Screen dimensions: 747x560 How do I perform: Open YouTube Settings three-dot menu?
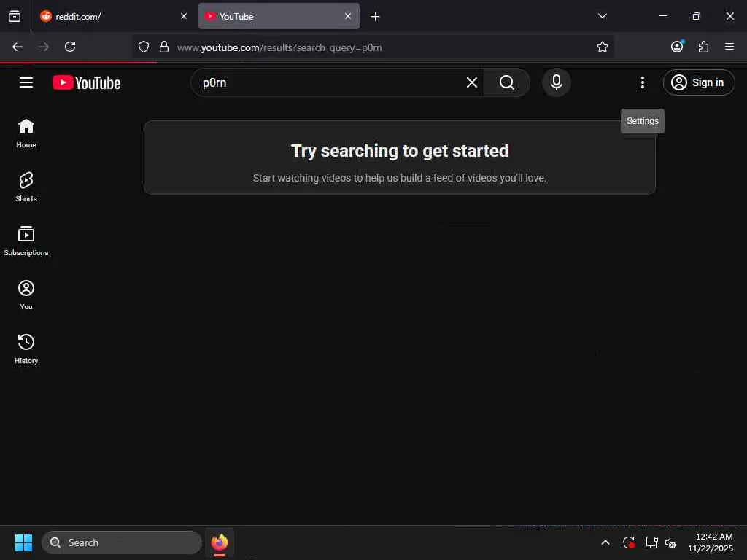point(642,82)
